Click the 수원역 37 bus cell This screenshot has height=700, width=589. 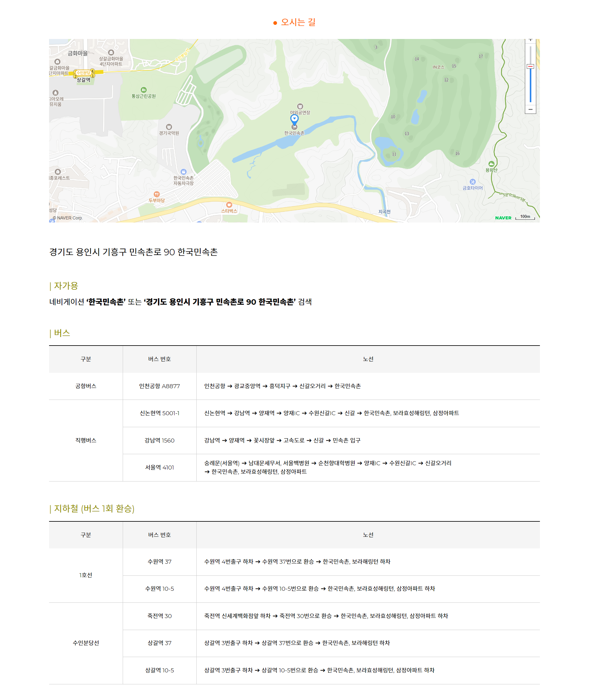[160, 562]
